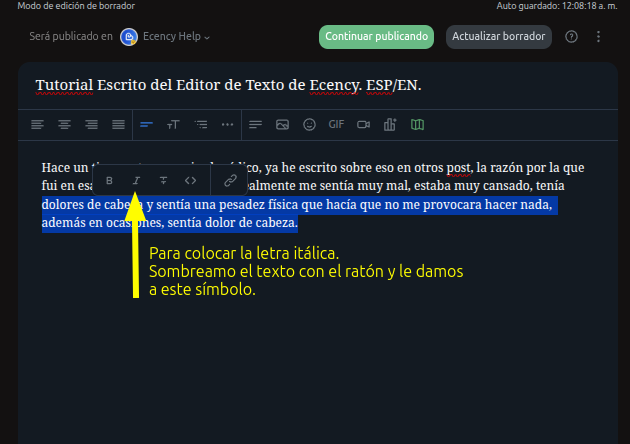Screen dimensions: 630x444
Task: Click the text 'estaba muy cansado, tenía'
Action: tap(489, 186)
